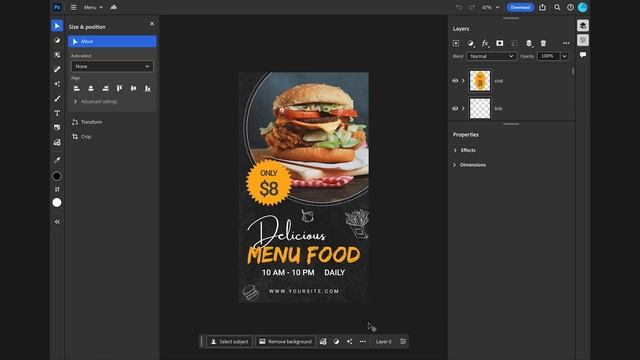Click the Opacity 100% input field
Screen dimensions: 640x360
(x=548, y=56)
